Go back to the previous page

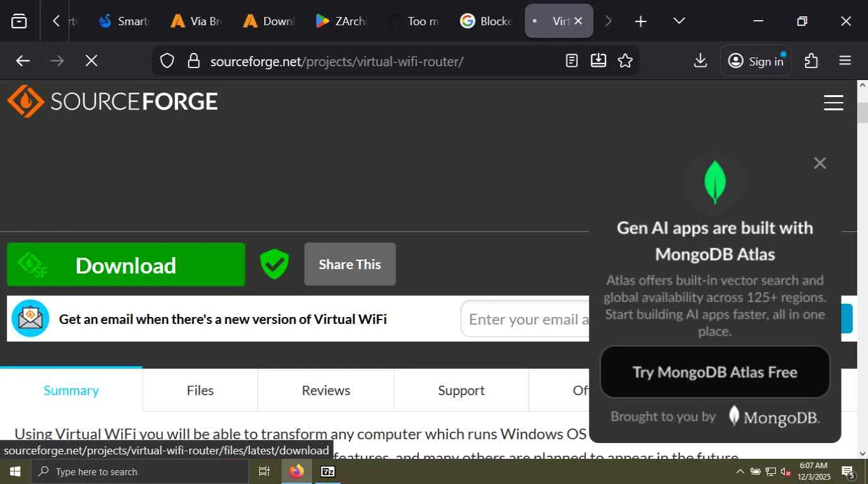[23, 61]
